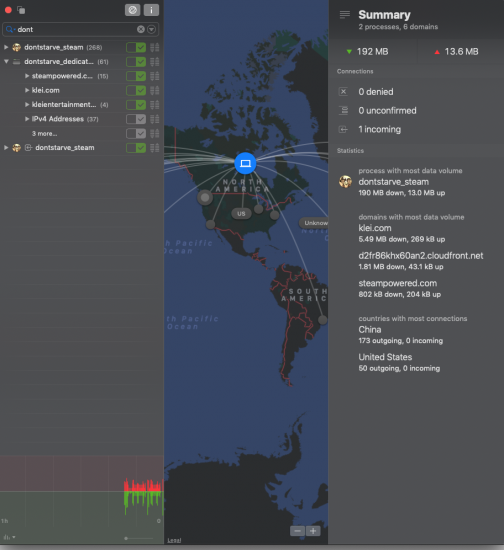Screen dimensions: 504x550
Task: Click the traffic meter for incoming dontstarve_steam
Action: (x=155, y=148)
